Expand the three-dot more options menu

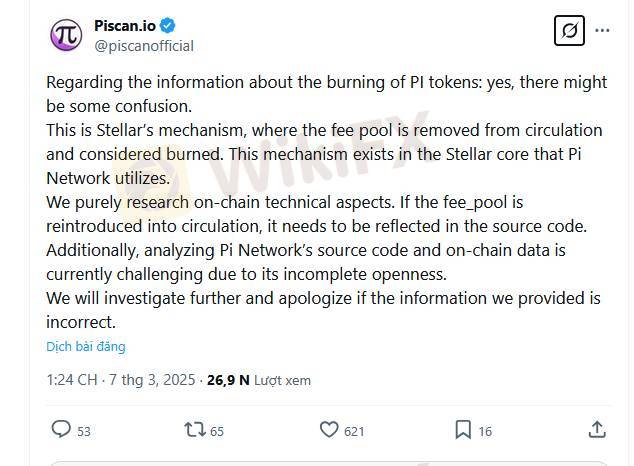coord(602,30)
